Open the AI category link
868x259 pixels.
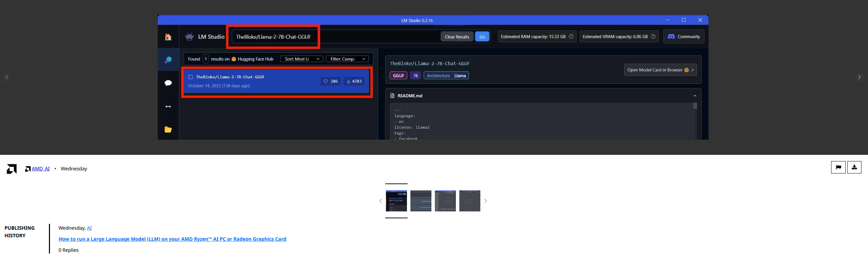(x=89, y=228)
